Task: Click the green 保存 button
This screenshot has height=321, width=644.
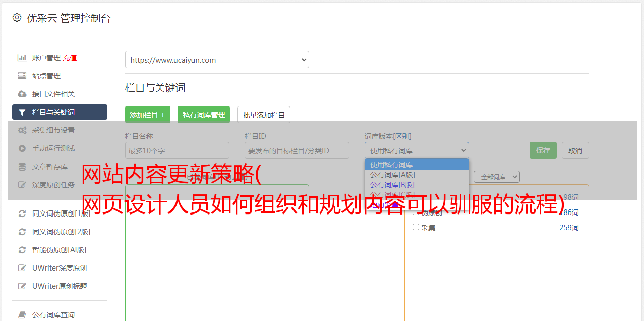Action: pos(543,150)
